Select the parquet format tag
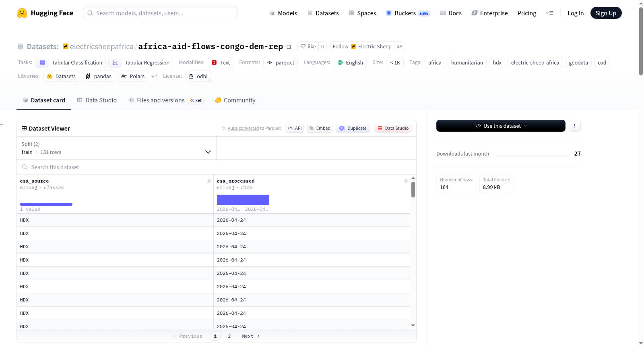This screenshot has height=347, width=644. tap(281, 62)
